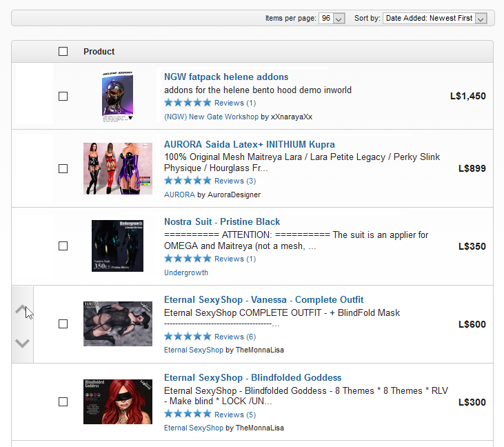
Task: Visit the Undergrowth store link
Action: [185, 272]
